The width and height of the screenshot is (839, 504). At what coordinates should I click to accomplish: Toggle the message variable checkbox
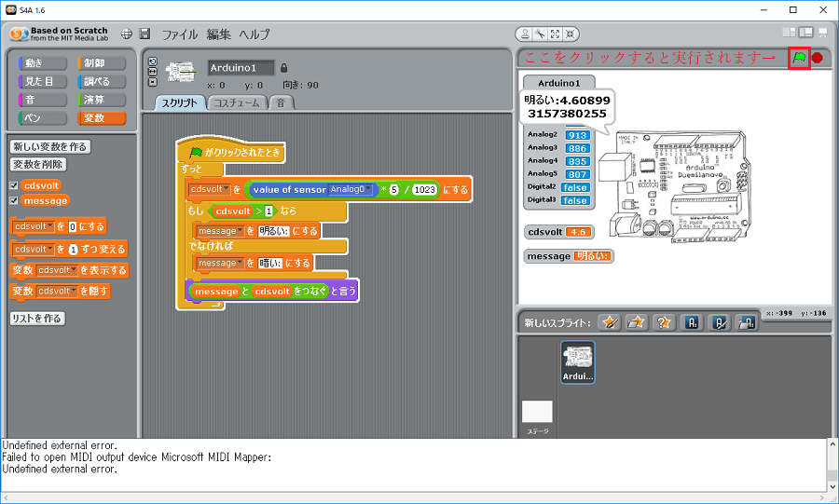click(x=14, y=200)
